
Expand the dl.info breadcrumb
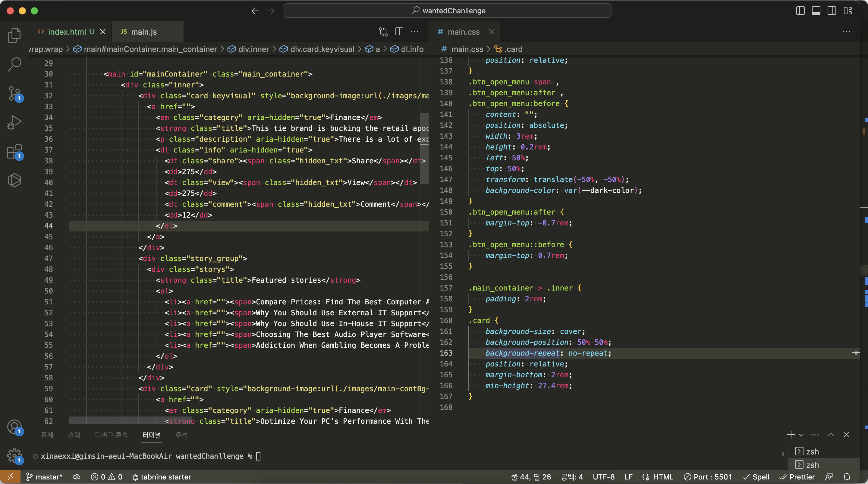(x=407, y=49)
